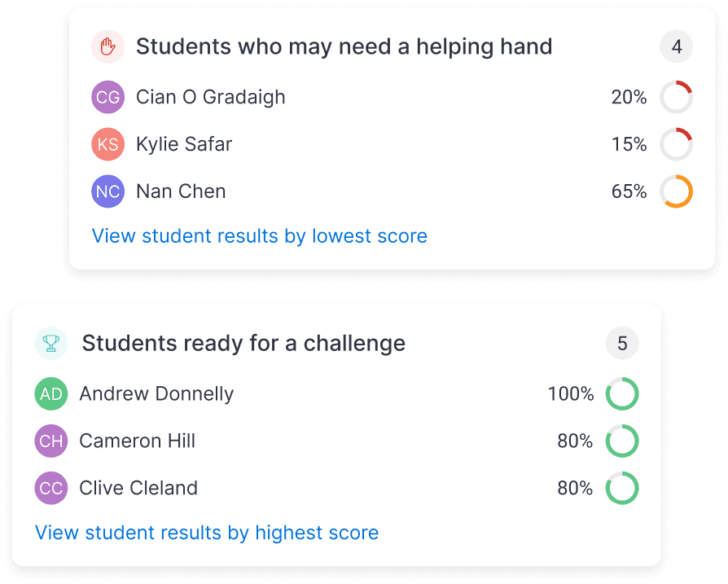Viewport: 728px width, 584px height.
Task: Select Clive Cleland's CC avatar
Action: click(51, 488)
